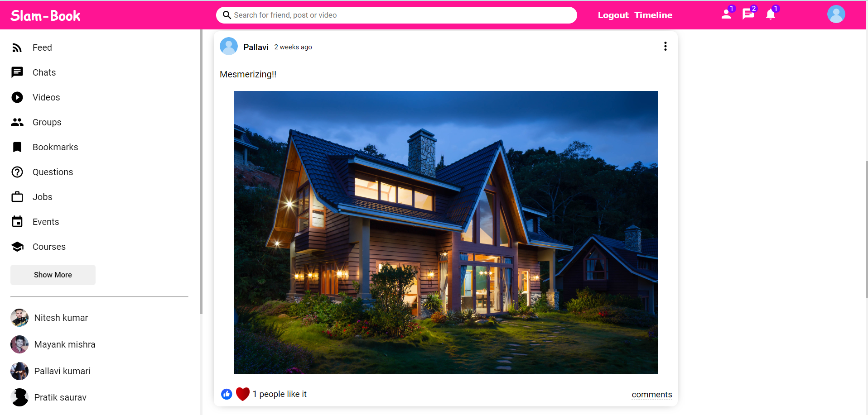Open the house photo in Pallavi's post

coord(446,232)
